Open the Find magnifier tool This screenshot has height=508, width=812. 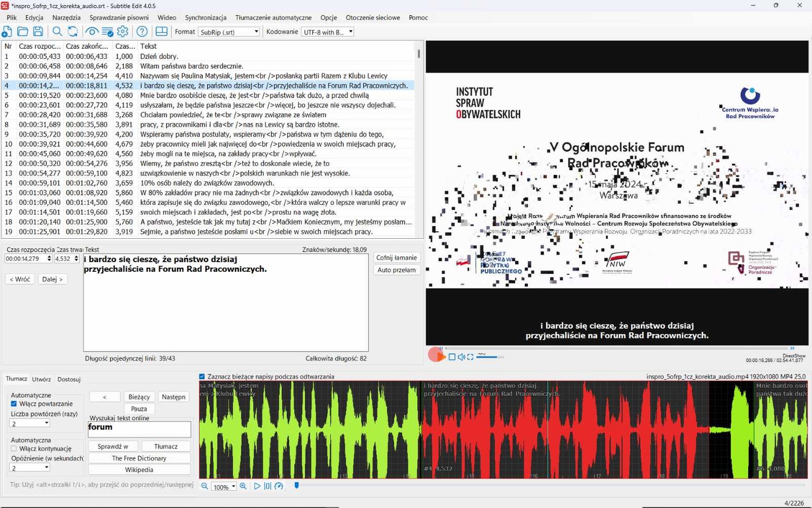tap(57, 31)
